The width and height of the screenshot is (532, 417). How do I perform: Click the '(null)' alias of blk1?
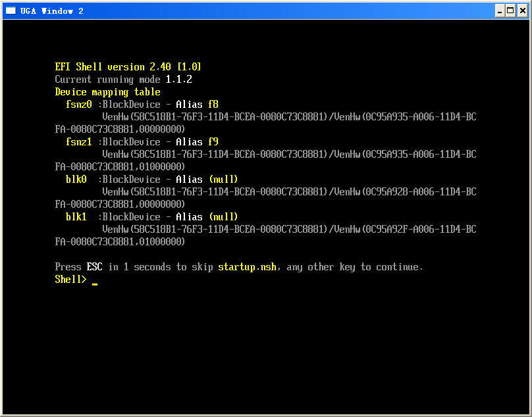pyautogui.click(x=224, y=217)
